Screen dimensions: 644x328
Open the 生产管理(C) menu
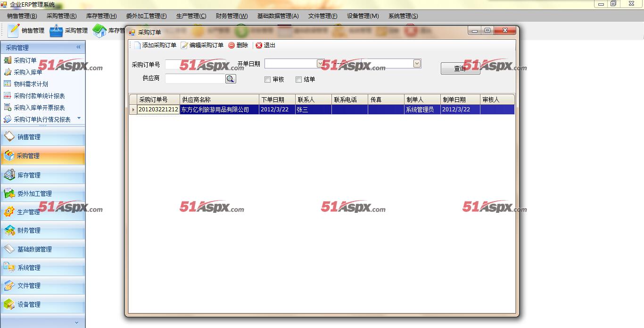pyautogui.click(x=191, y=16)
